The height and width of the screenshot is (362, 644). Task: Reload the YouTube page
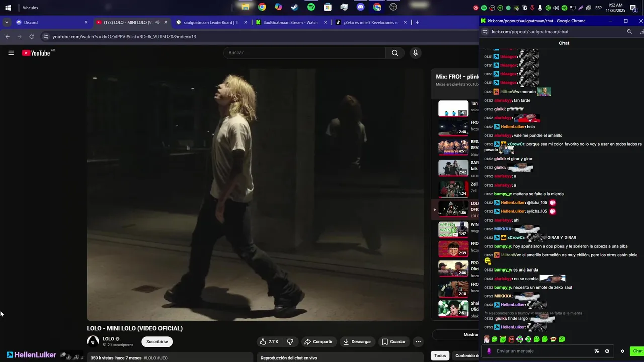pos(31,37)
